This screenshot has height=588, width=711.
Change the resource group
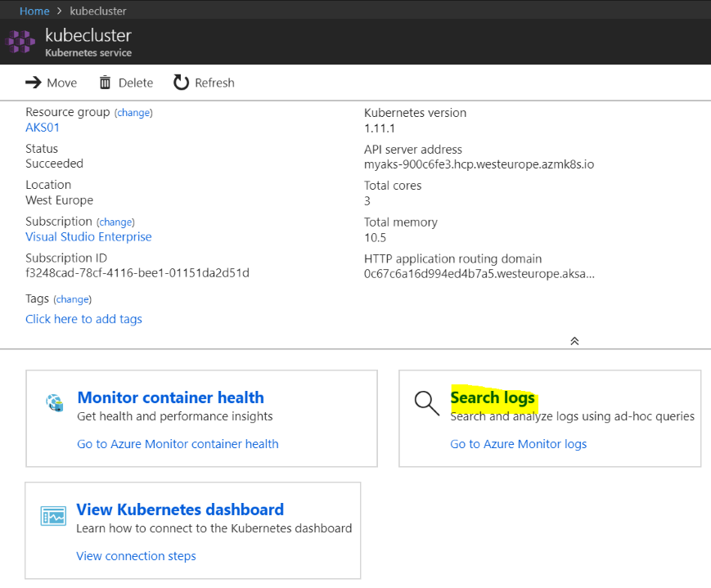click(x=133, y=113)
